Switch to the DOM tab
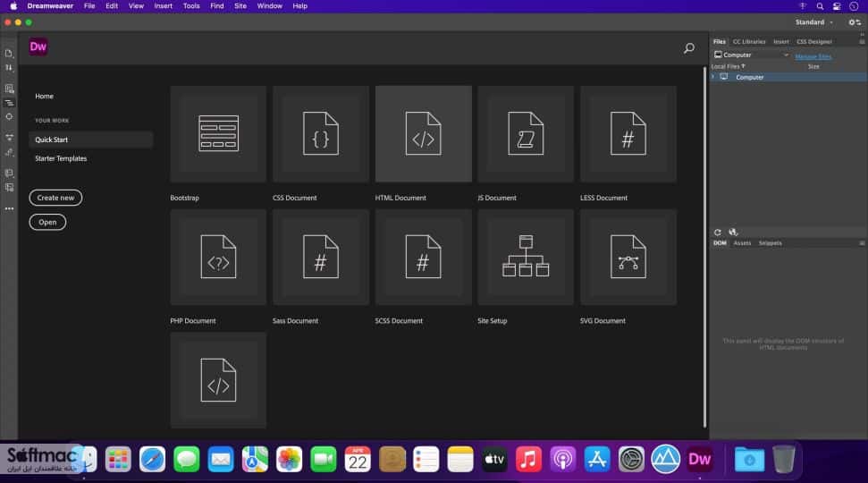 720,243
